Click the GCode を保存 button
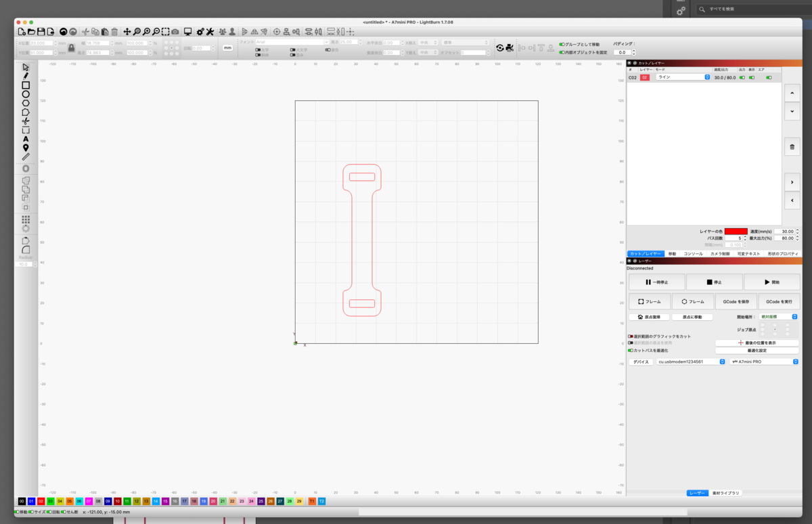812x524 pixels. pos(736,301)
